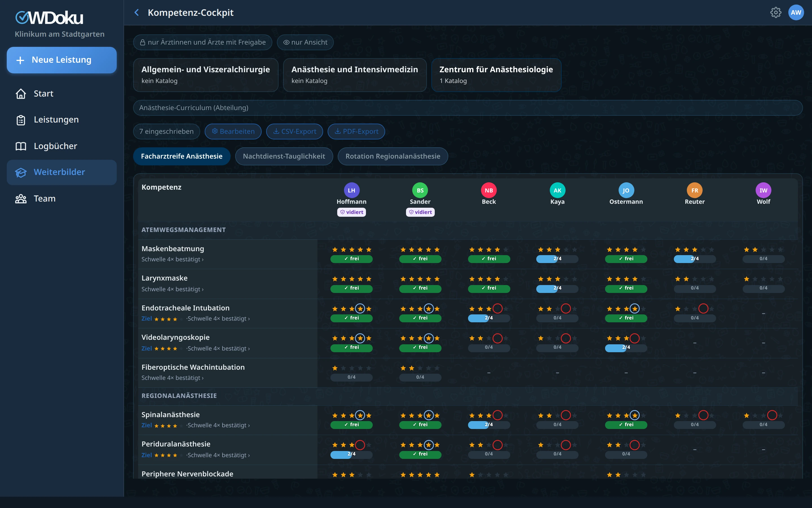Screen dimensions: 812x508
Task: Click Kaya's Maskenbeatmung 2/4 progress bar
Action: (x=557, y=259)
